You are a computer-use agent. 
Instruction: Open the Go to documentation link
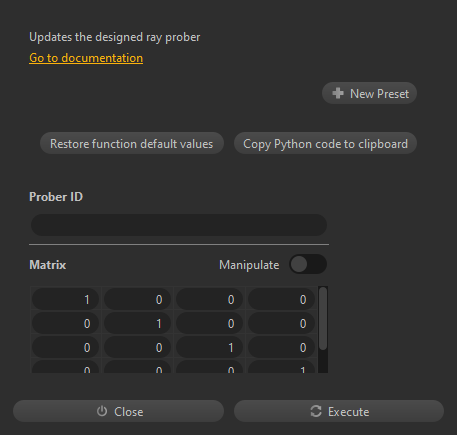(x=86, y=58)
